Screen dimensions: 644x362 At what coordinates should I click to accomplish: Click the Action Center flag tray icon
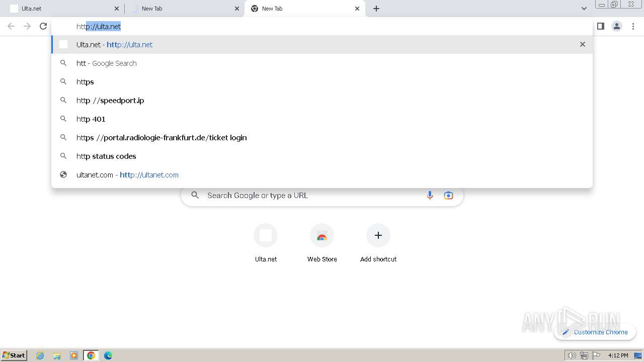[596, 355]
